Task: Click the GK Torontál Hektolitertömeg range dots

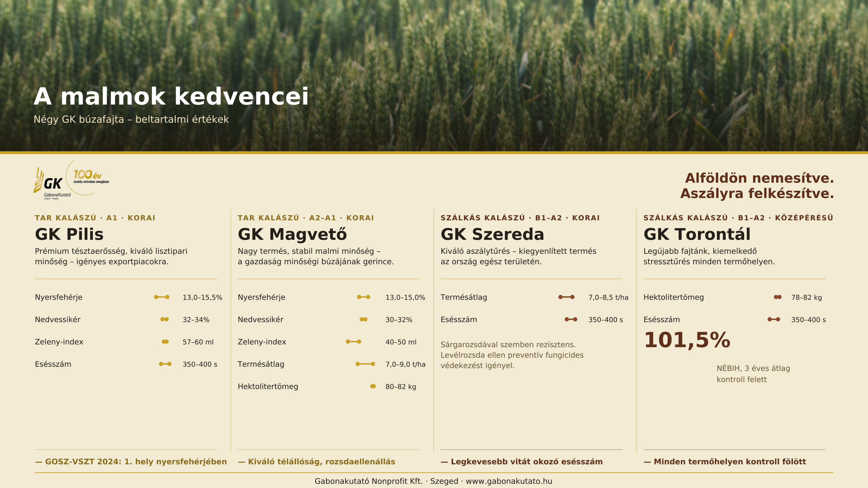Action: point(778,297)
